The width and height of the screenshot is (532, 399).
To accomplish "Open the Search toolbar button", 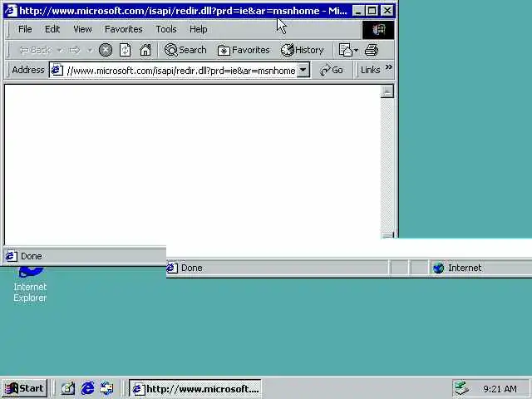I will (x=185, y=50).
